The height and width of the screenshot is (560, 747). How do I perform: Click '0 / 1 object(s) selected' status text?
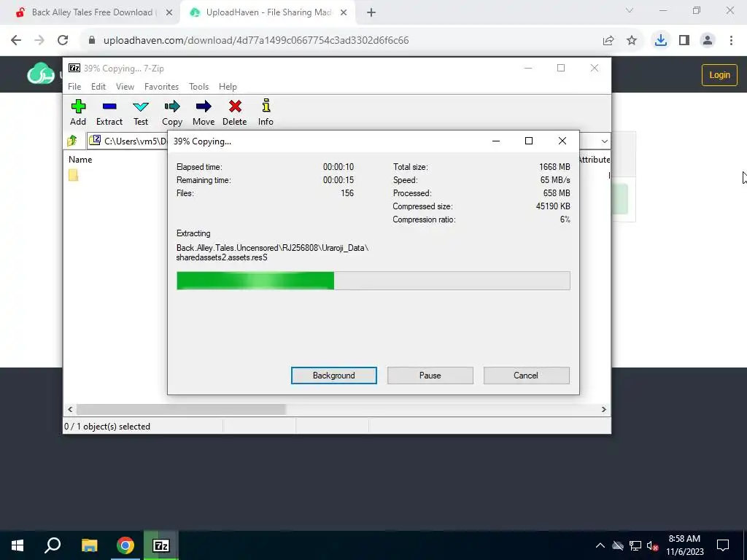coord(107,426)
